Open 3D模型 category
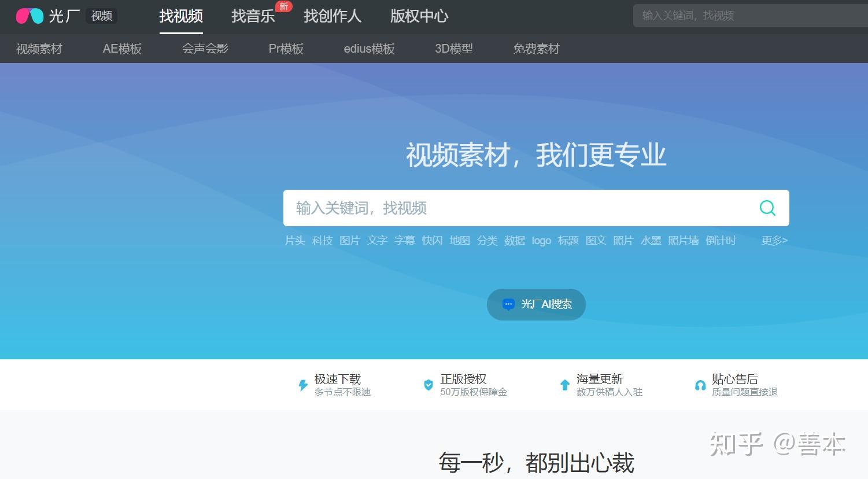Image resolution: width=868 pixels, height=479 pixels. point(454,49)
